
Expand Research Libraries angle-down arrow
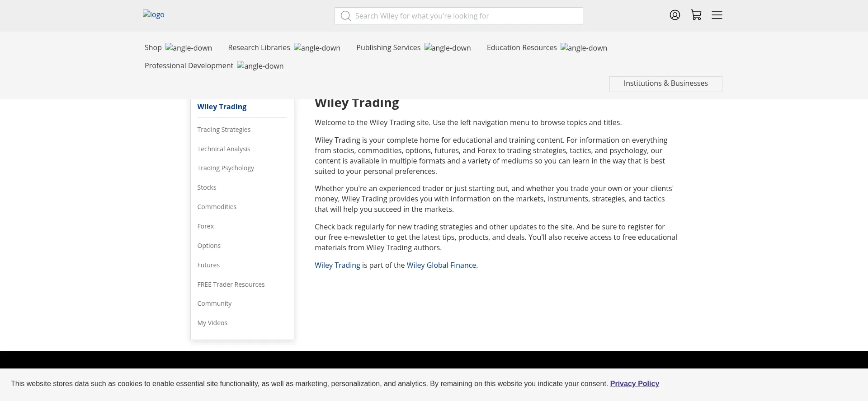pyautogui.click(x=317, y=48)
